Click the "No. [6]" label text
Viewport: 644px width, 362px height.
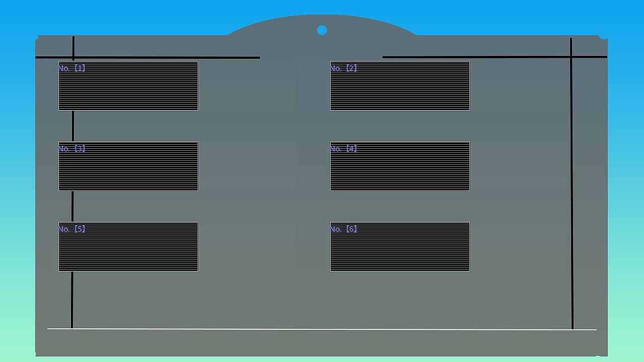[x=344, y=229]
